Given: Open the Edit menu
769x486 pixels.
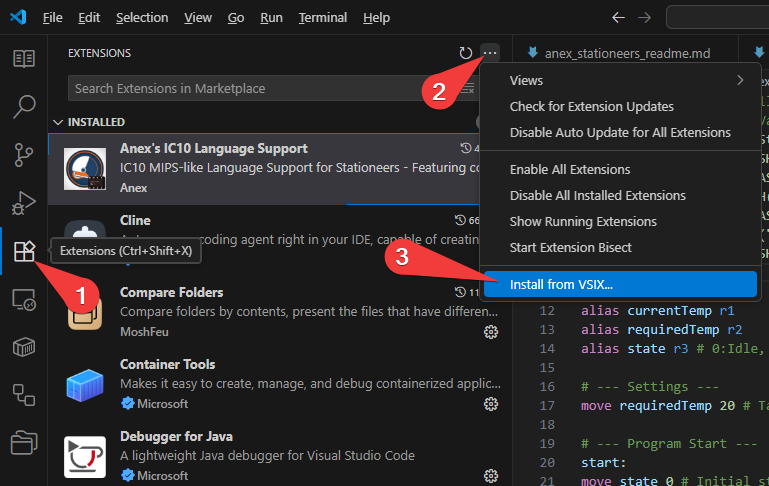Looking at the screenshot, I should click(89, 18).
